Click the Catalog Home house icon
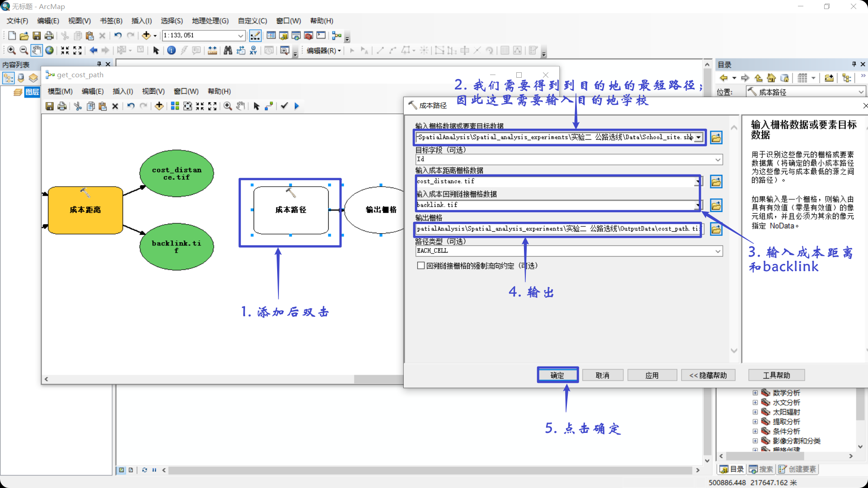Screen dimensions: 868x488 coord(772,78)
